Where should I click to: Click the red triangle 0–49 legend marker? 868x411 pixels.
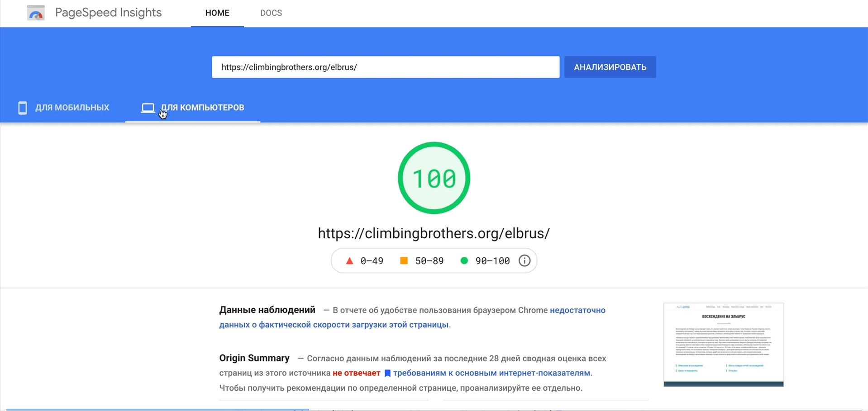click(349, 261)
